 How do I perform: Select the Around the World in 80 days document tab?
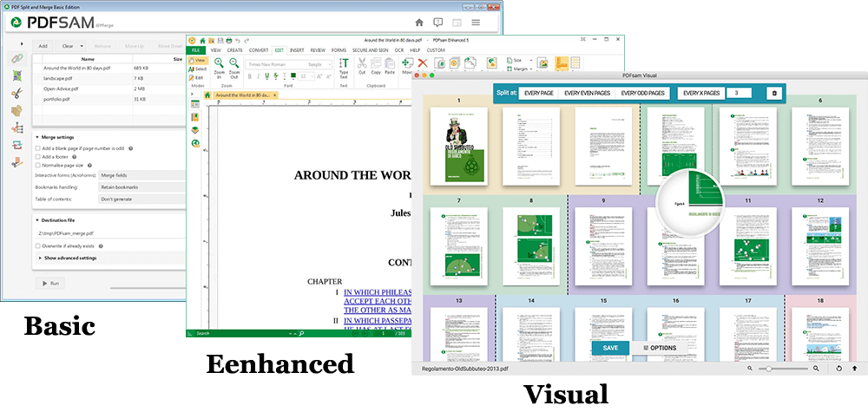(244, 95)
